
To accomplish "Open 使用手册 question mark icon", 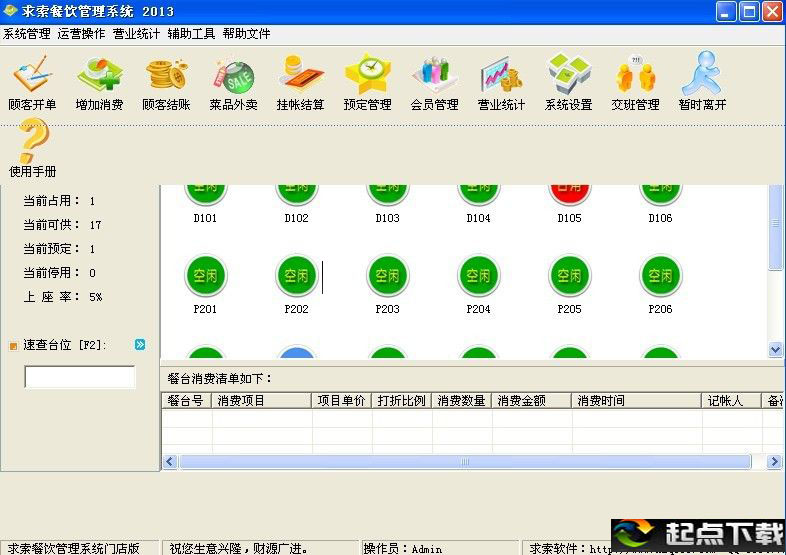I will [33, 148].
